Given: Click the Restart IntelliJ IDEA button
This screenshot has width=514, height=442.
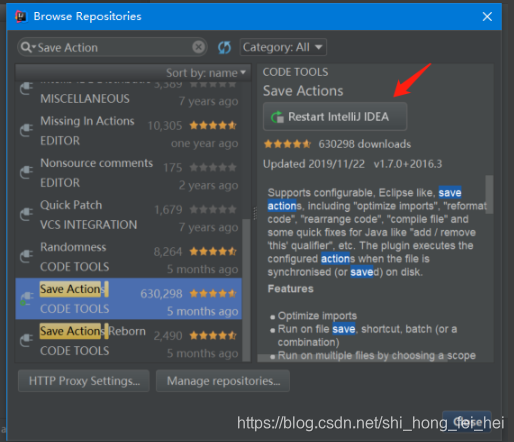Looking at the screenshot, I should coord(335,117).
